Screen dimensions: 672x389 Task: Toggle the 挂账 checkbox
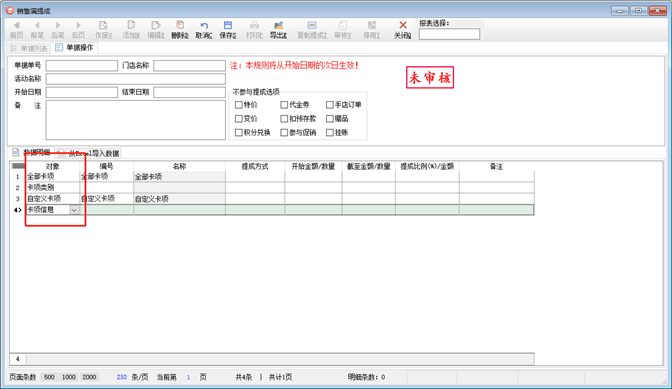(x=330, y=133)
